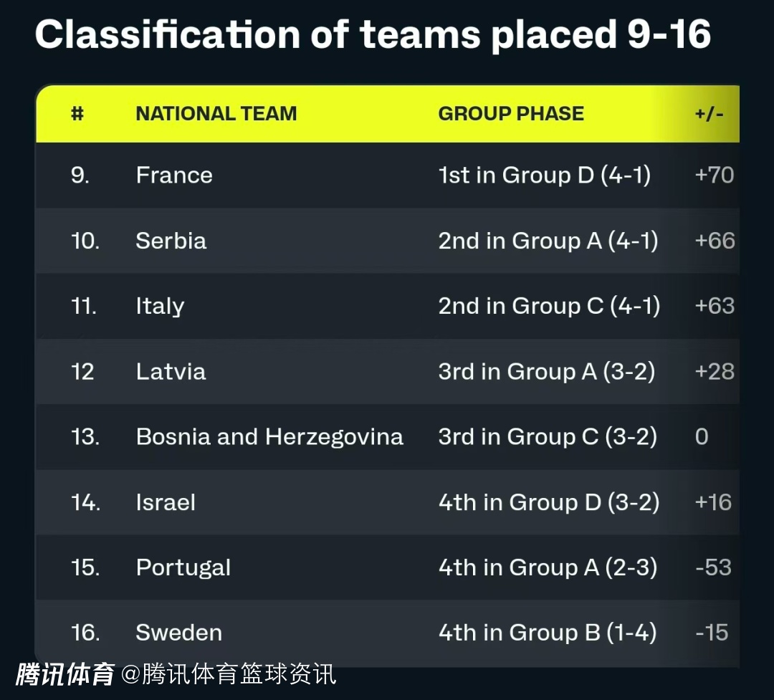Click the 'Classification of teams placed 9-16' title
Screen dimensions: 774x700
[373, 34]
